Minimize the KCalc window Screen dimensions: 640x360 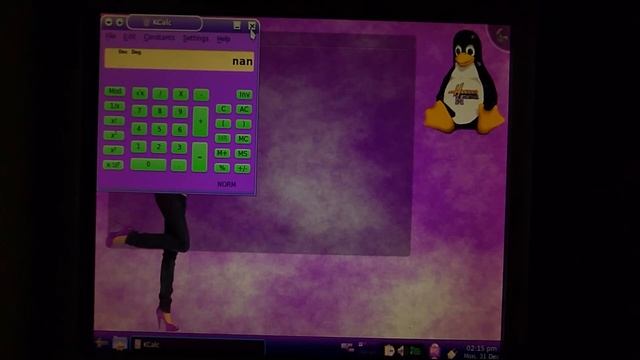click(237, 25)
